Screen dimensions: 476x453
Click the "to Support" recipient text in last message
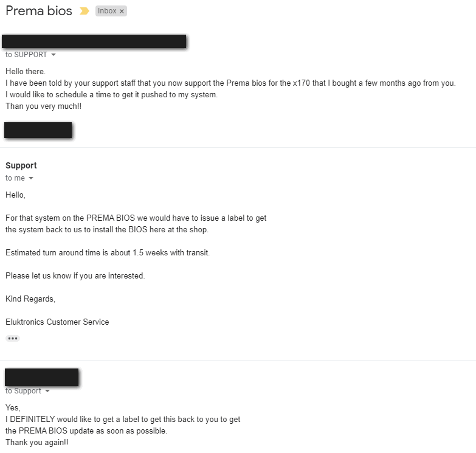pyautogui.click(x=23, y=391)
